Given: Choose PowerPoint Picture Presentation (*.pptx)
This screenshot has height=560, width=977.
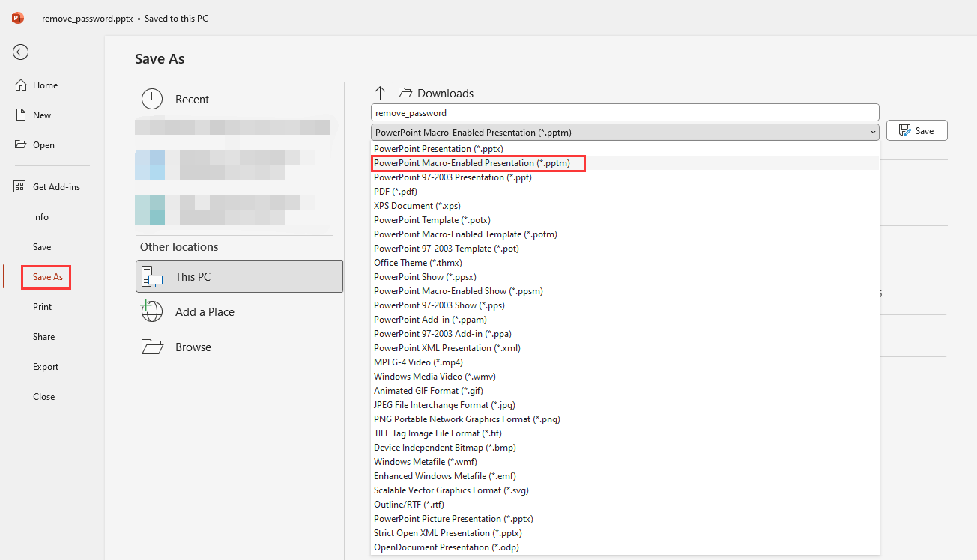Looking at the screenshot, I should click(x=625, y=519).
